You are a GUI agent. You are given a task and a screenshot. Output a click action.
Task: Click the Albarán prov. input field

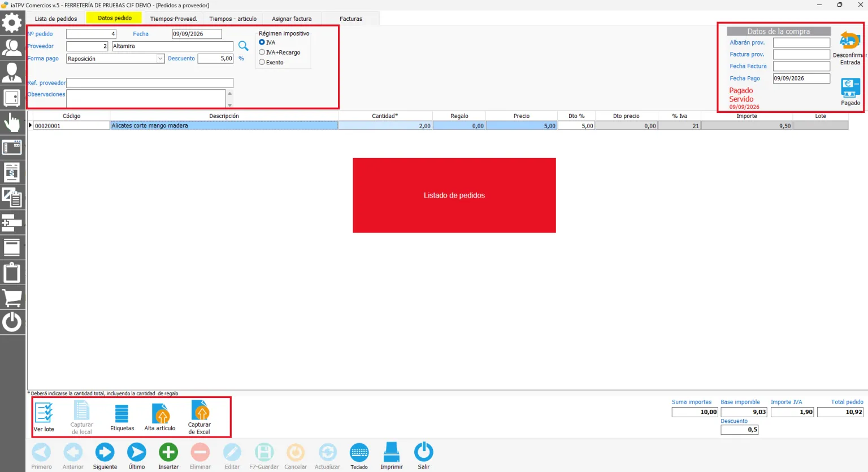(x=801, y=42)
